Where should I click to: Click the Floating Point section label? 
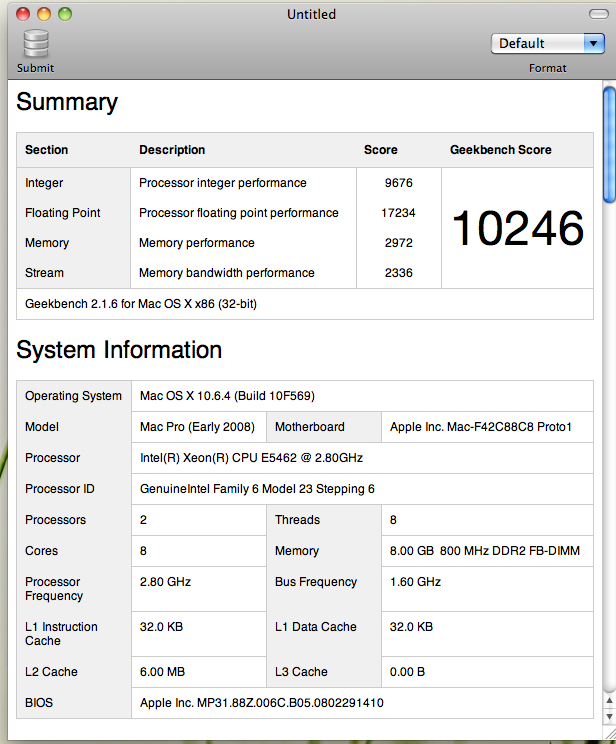coord(63,213)
